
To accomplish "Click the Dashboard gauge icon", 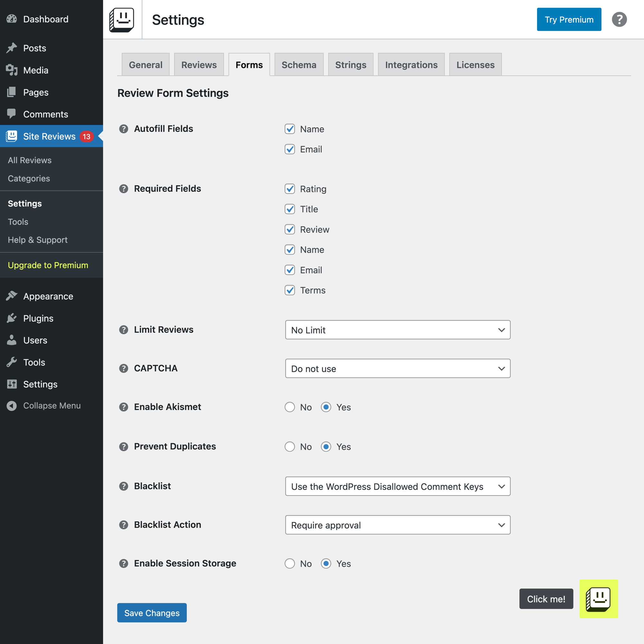I will [12, 19].
